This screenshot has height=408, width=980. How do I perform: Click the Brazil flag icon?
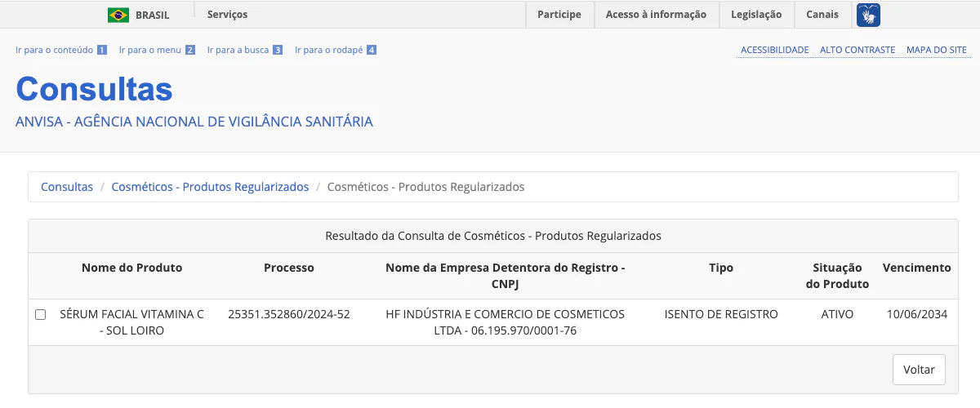coord(118,15)
